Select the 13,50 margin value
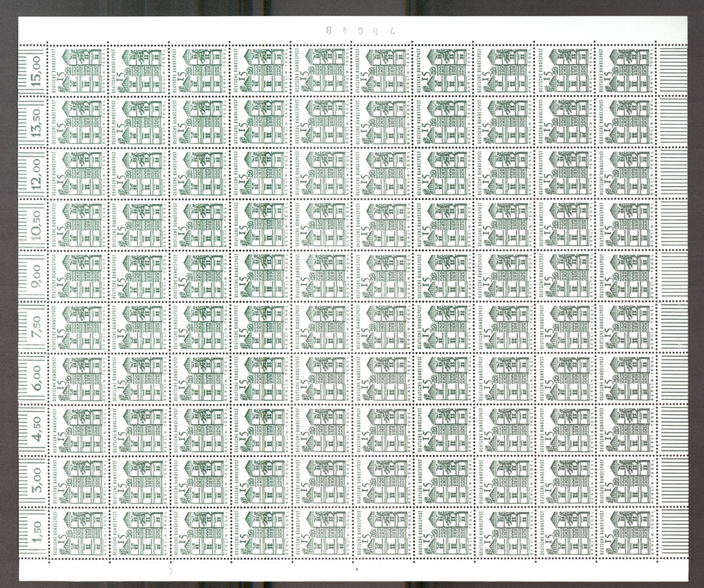Screen dimensions: 704x588 point(36,122)
